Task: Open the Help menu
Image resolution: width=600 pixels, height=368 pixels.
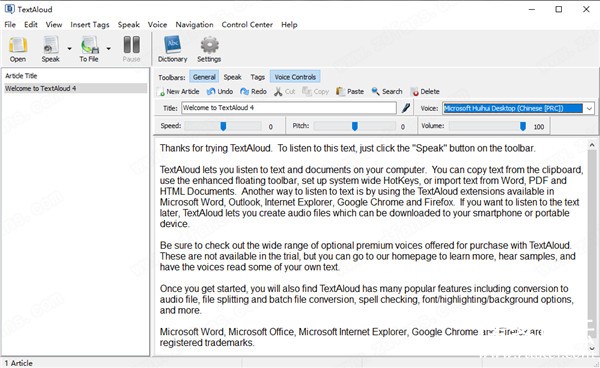Action: pos(289,24)
